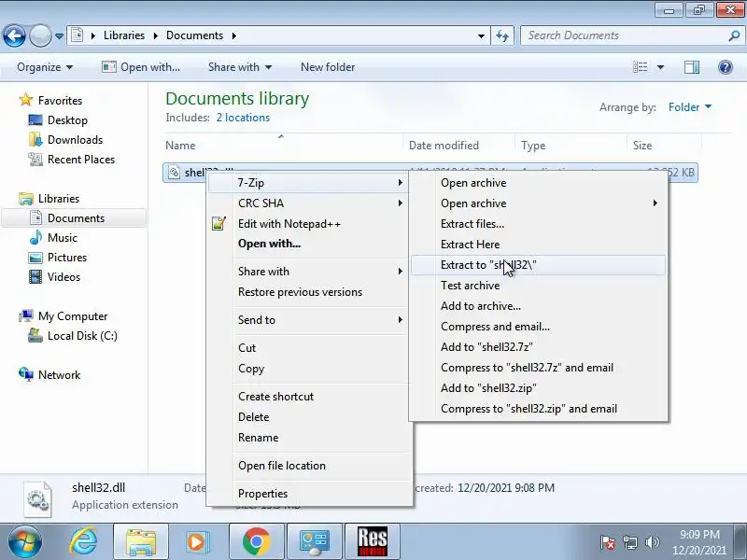Click the Open with... toolbar button
Screen dimensions: 747x560
click(x=141, y=67)
